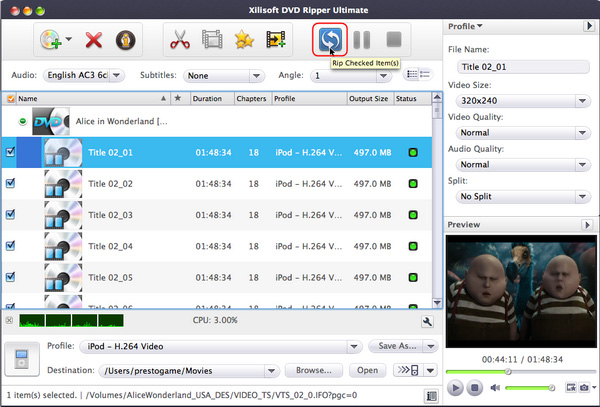Image resolution: width=600 pixels, height=407 pixels.
Task: Uncheck Title 02_01 checkbox
Action: pyautogui.click(x=10, y=152)
